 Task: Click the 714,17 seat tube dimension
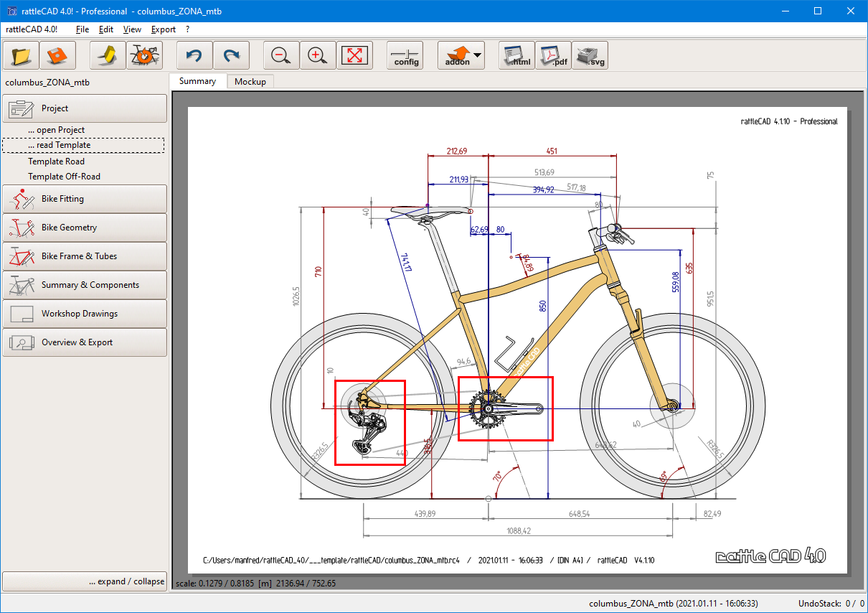pos(407,263)
